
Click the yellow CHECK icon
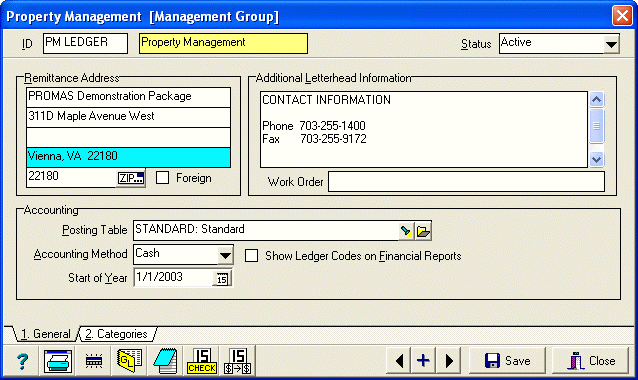point(201,361)
